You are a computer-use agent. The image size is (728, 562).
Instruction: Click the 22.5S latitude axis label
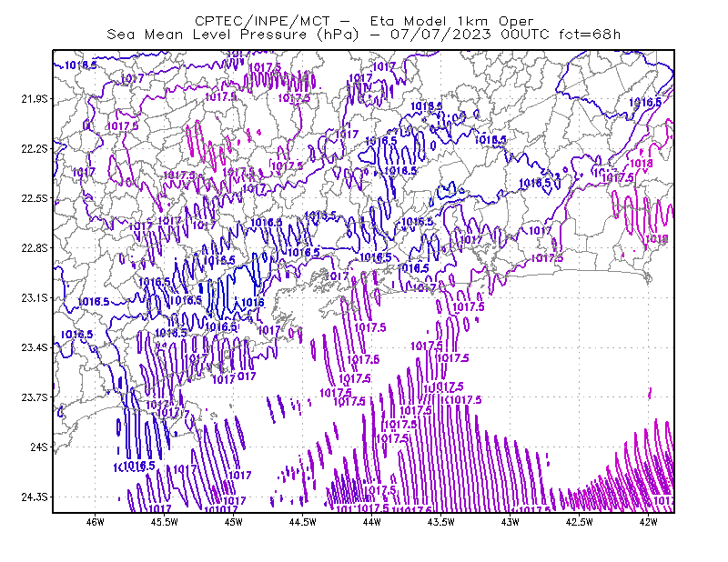[35, 198]
